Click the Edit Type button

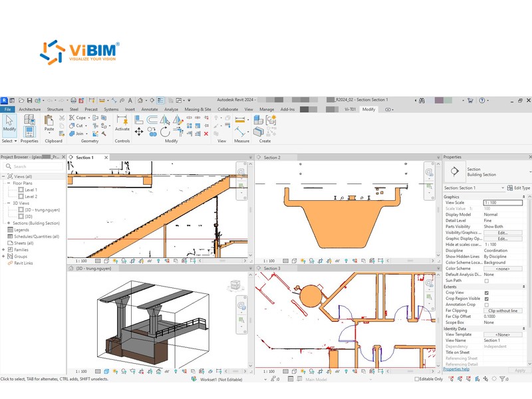pyautogui.click(x=519, y=188)
